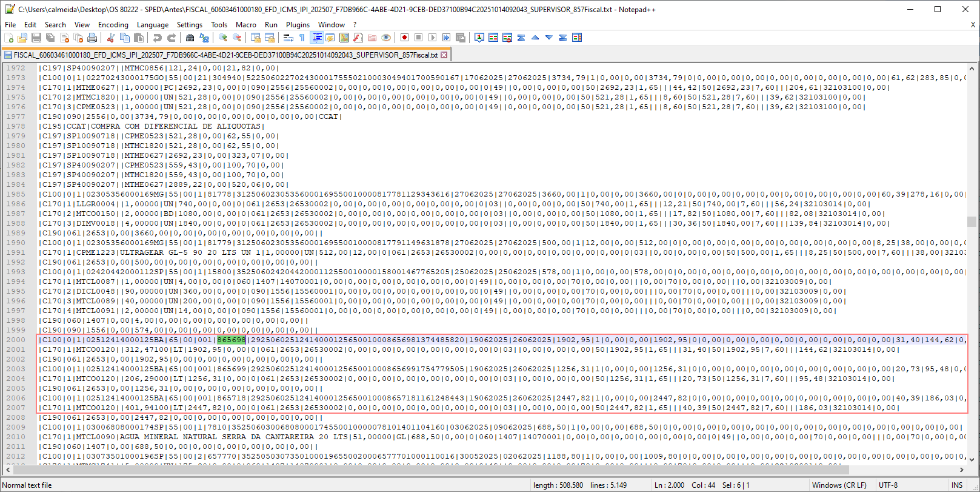The image size is (980, 492).
Task: Open the Macro menu
Action: point(245,25)
